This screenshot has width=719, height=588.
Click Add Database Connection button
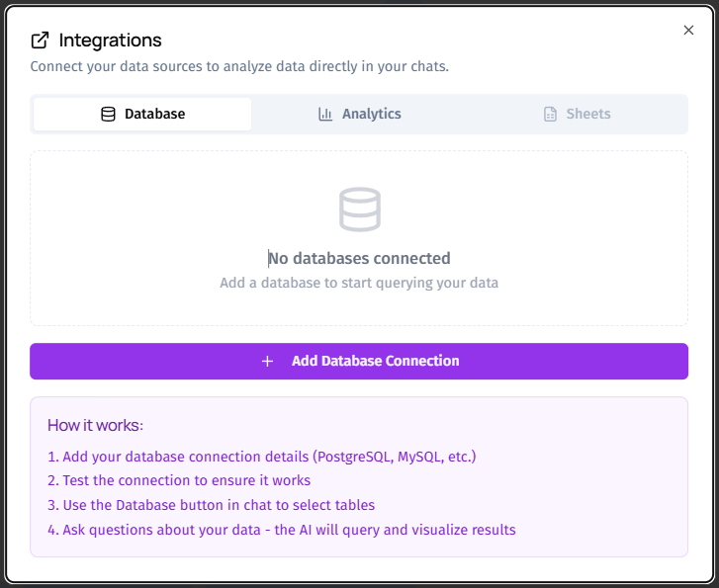[359, 361]
